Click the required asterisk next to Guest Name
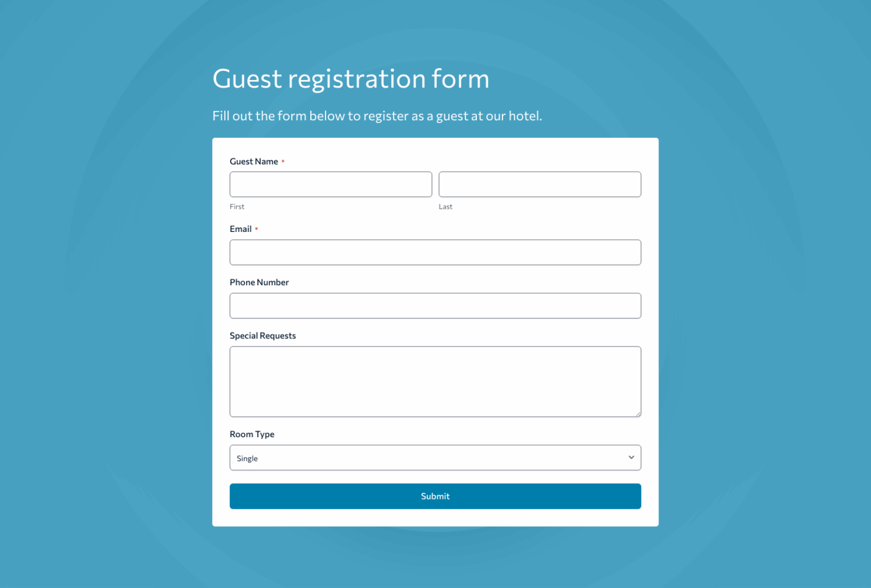This screenshot has height=588, width=871. click(283, 160)
